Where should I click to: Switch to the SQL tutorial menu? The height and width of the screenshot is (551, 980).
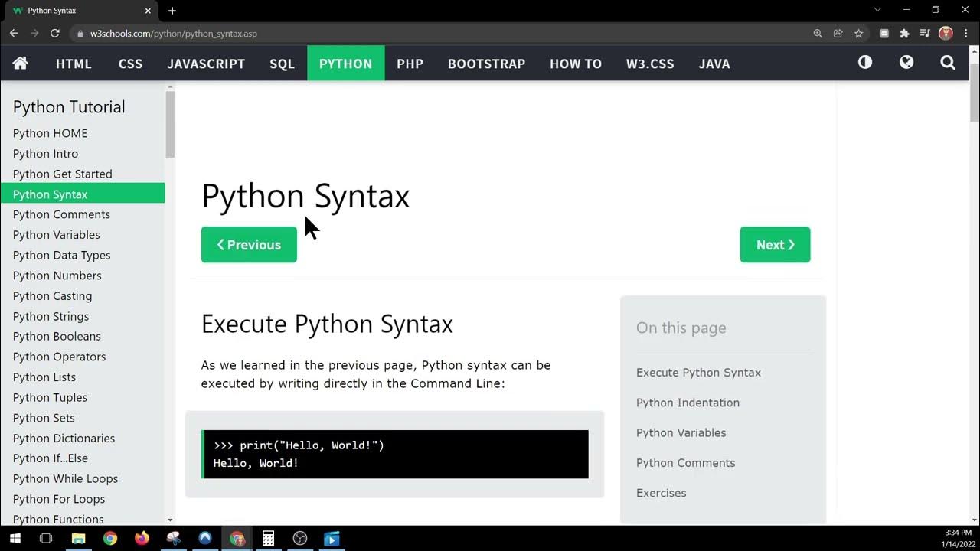click(x=282, y=64)
